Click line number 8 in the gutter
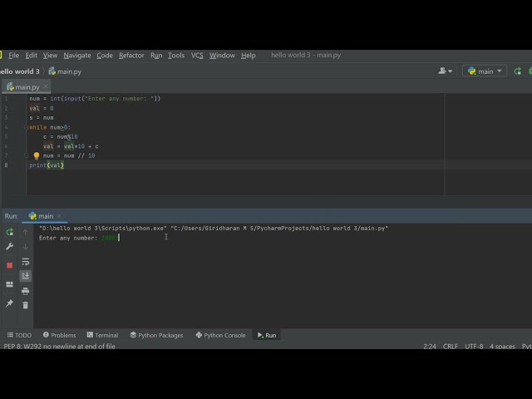The height and width of the screenshot is (399, 532). pos(6,165)
